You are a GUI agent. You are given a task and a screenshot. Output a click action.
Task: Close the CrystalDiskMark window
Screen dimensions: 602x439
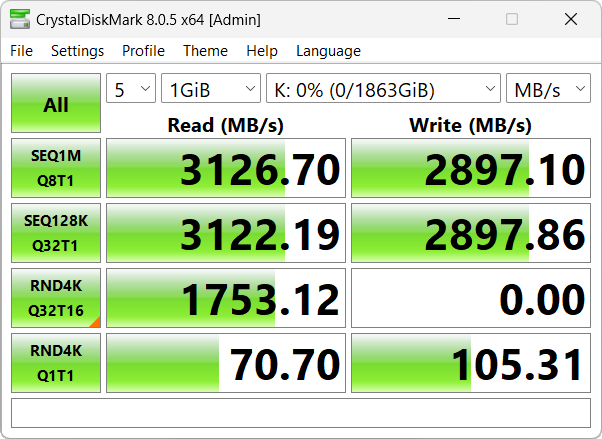click(x=571, y=19)
